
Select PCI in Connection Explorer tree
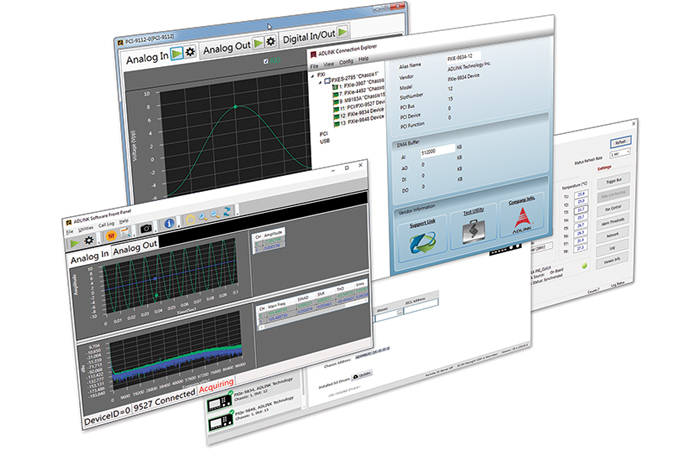point(324,134)
